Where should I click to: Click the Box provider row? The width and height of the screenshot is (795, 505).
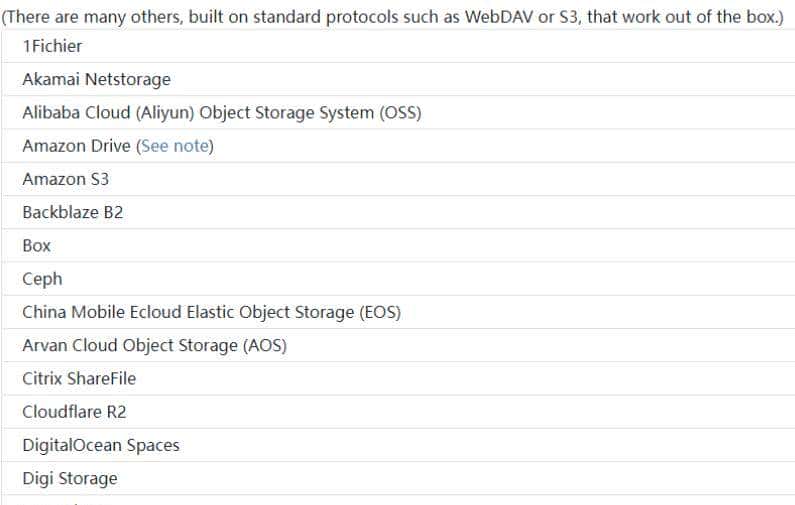pyautogui.click(x=36, y=245)
